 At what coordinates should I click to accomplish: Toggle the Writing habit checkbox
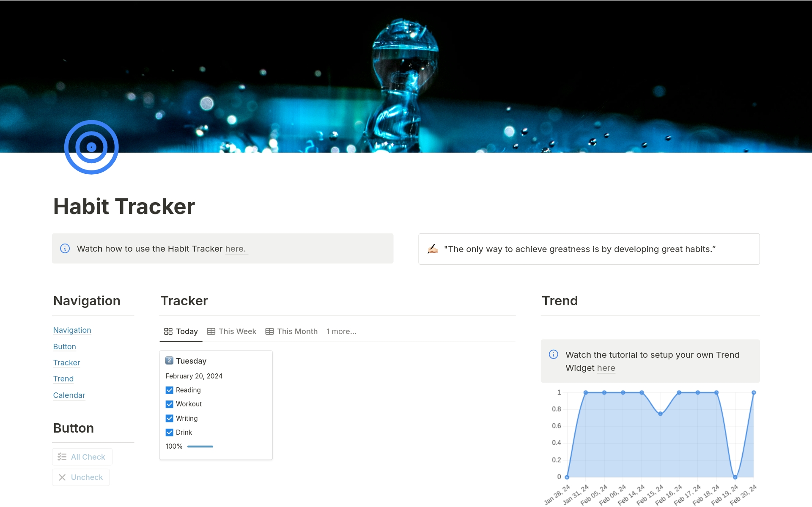coord(170,418)
